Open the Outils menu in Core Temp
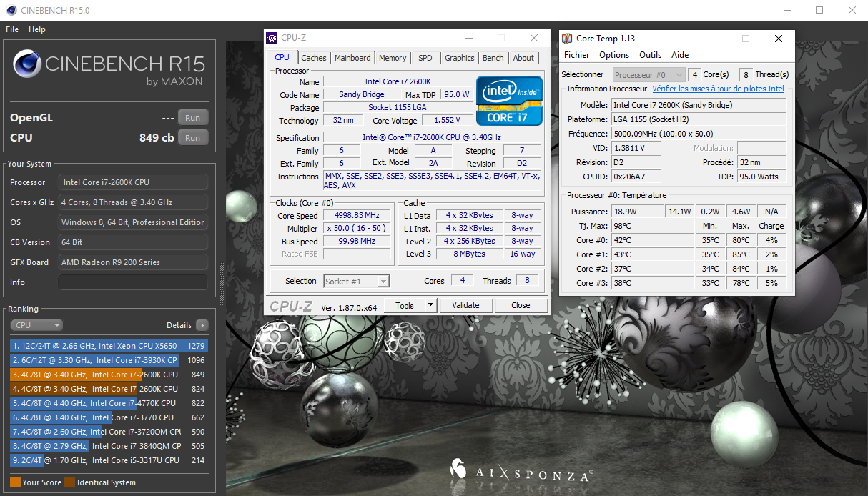Screen dimensions: 868x496 click(x=650, y=55)
